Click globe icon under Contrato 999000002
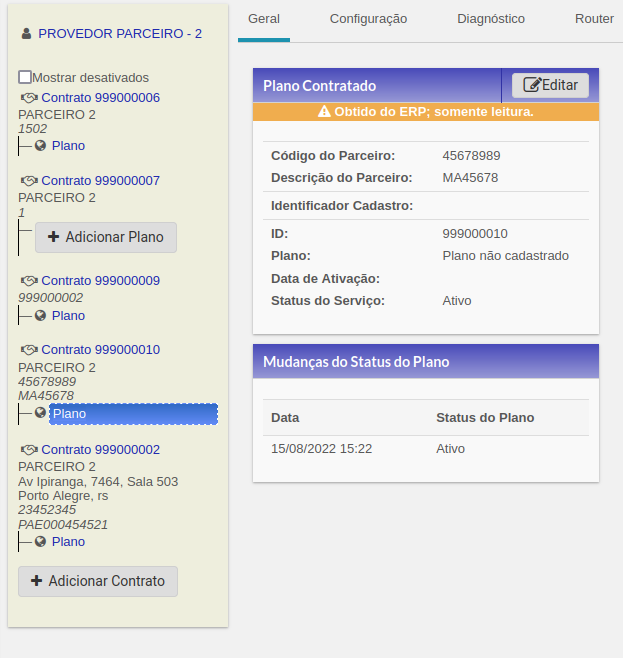The width and height of the screenshot is (623, 658). [40, 542]
